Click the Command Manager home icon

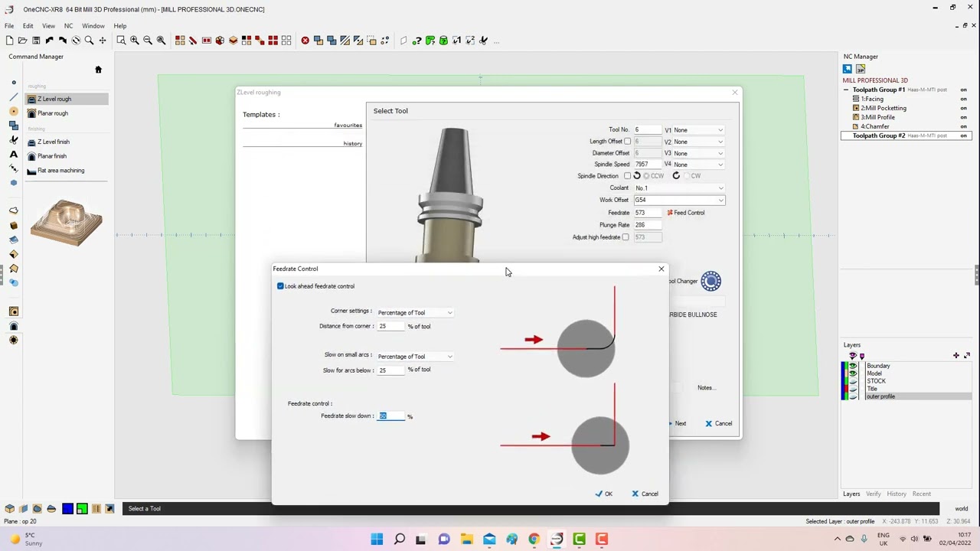pos(98,70)
